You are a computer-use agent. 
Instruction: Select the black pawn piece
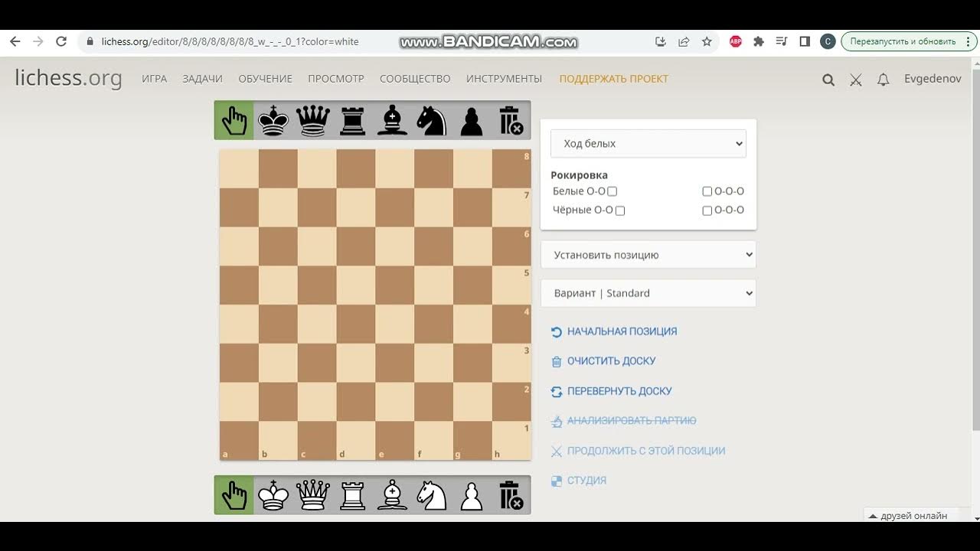point(471,121)
